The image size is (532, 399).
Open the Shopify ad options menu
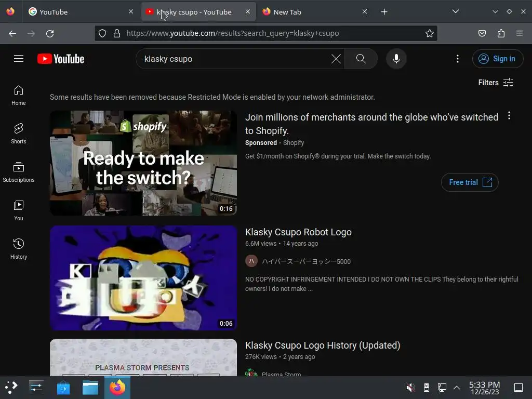click(x=509, y=116)
